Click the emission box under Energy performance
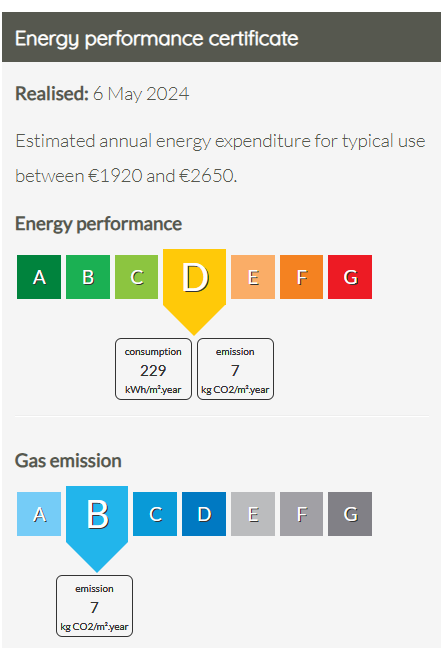 pos(235,369)
